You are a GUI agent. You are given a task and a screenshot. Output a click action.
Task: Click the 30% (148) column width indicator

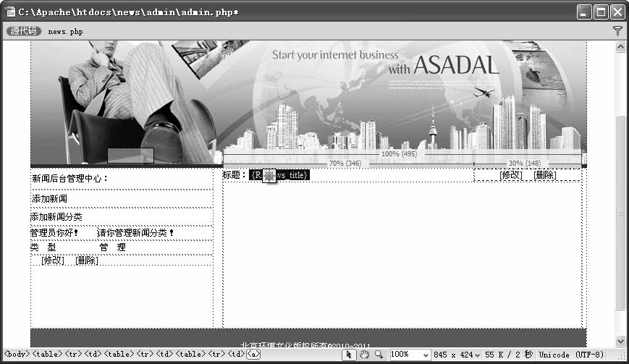pos(524,163)
